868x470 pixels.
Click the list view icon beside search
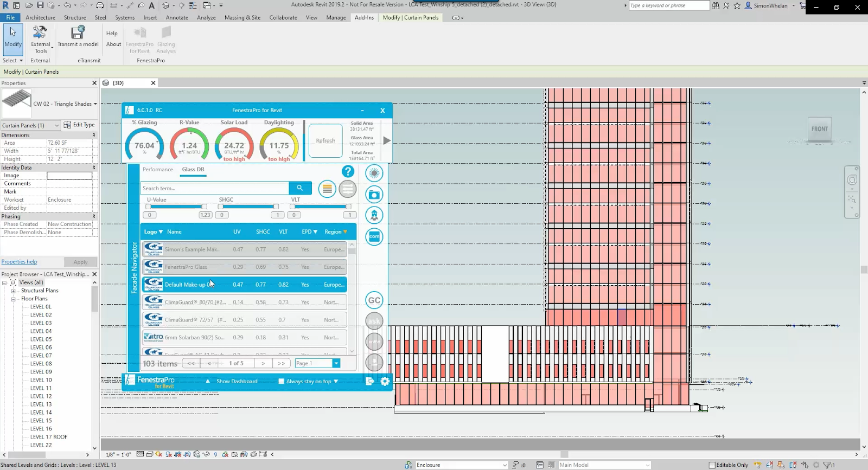point(327,189)
